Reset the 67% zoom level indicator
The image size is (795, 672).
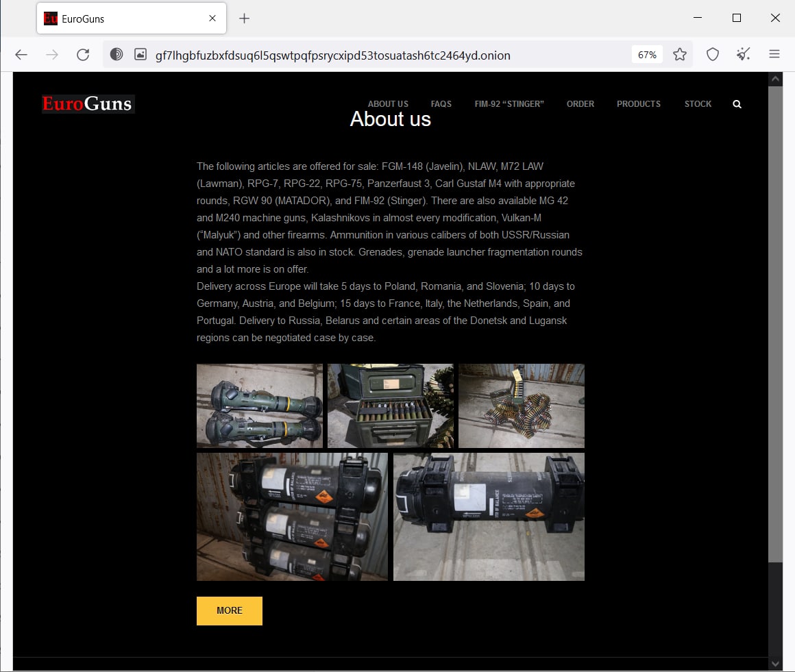[647, 55]
